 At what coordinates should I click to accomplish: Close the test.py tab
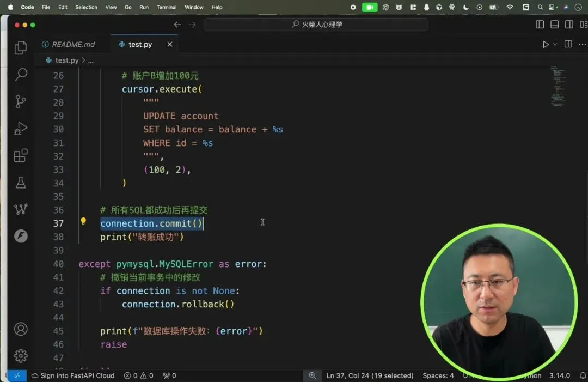click(170, 44)
